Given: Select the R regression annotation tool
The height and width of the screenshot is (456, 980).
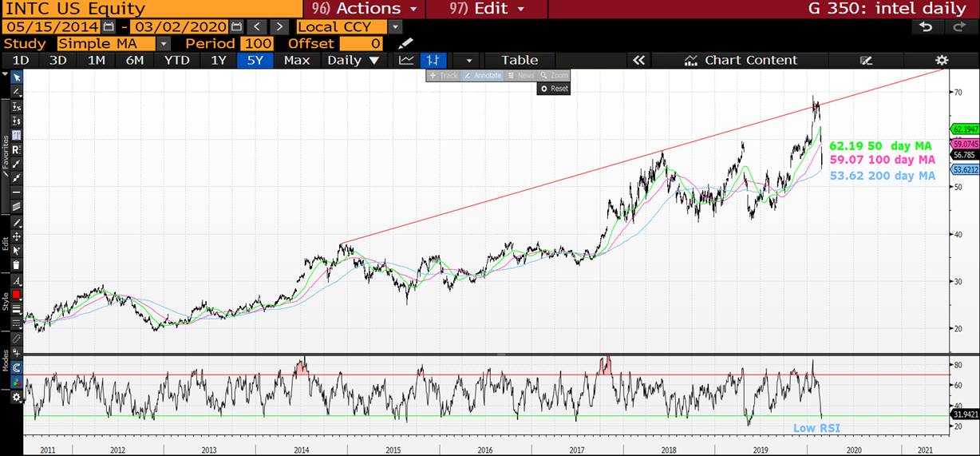Looking at the screenshot, I should (x=16, y=149).
